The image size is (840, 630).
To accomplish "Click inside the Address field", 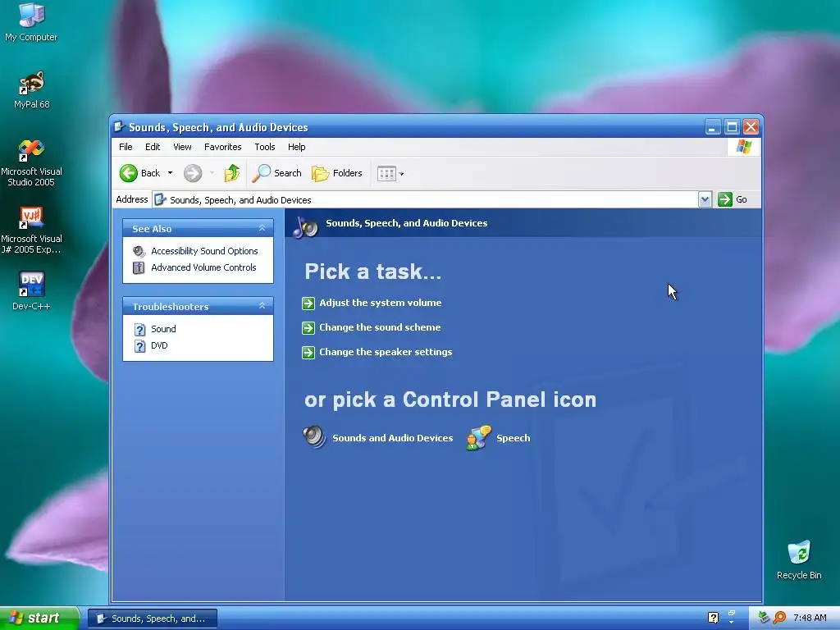I will coord(426,200).
